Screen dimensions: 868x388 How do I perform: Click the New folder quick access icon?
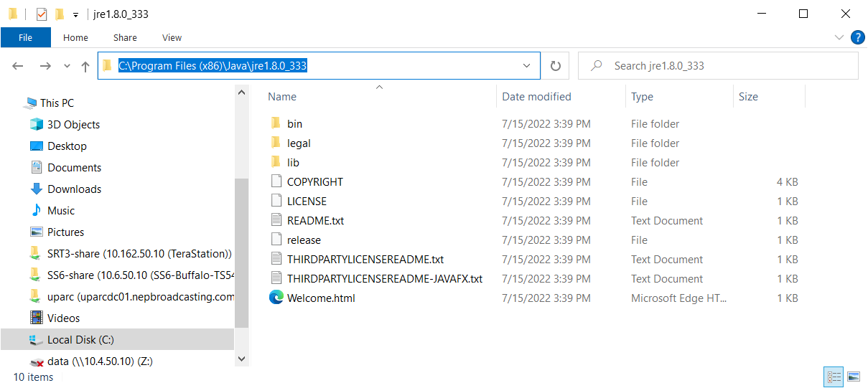(x=60, y=14)
